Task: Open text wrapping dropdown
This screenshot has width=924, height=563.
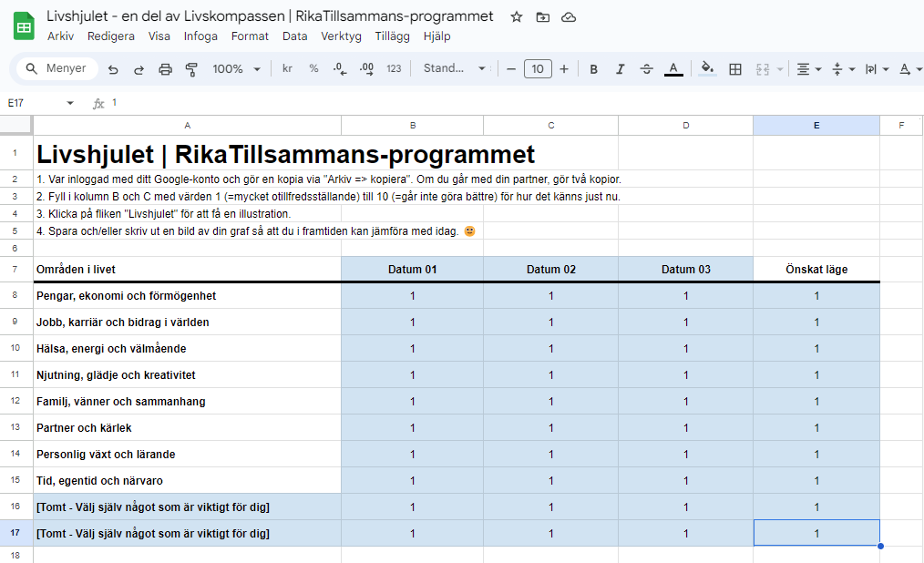Action: [x=877, y=69]
